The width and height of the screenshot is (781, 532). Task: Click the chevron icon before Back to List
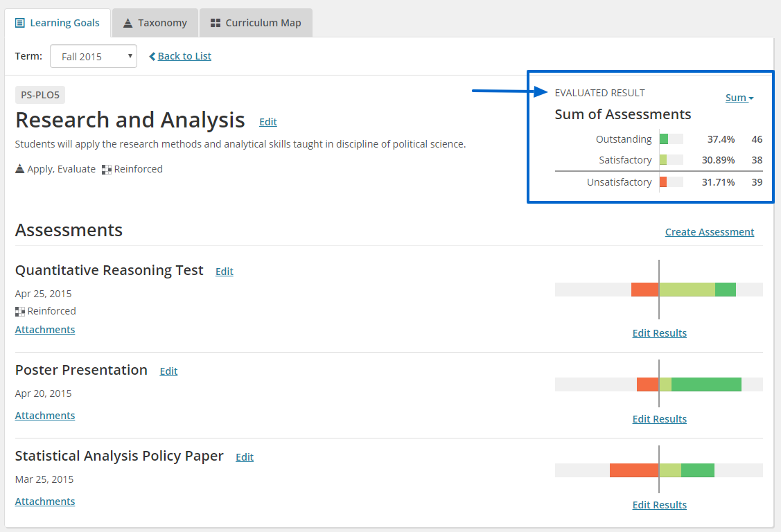coord(152,56)
